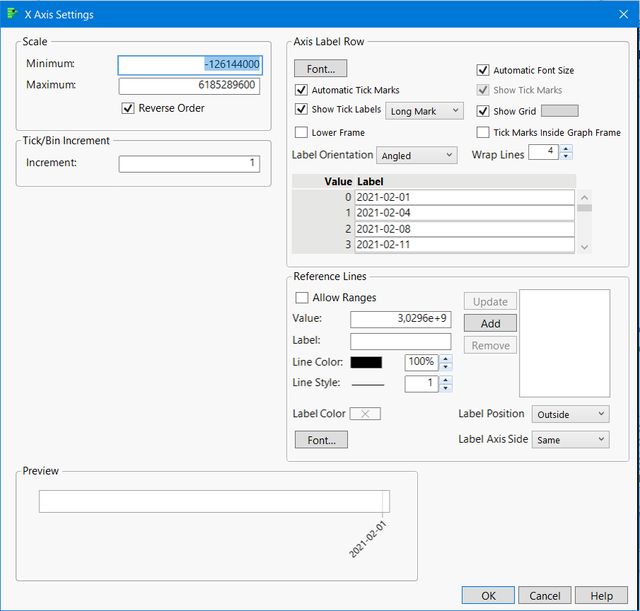Edit the label 2021-02-04
Viewport: 640px width, 611px height.
pyautogui.click(x=464, y=213)
